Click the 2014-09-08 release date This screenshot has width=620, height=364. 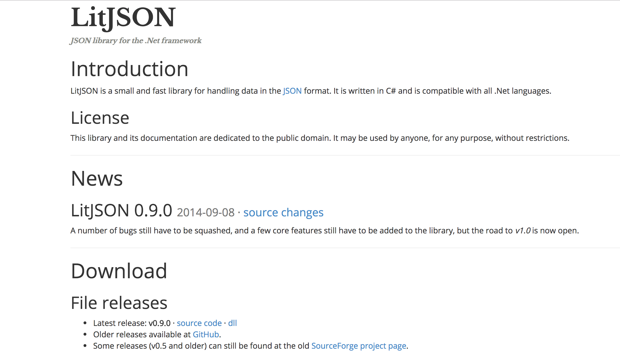[x=206, y=212]
